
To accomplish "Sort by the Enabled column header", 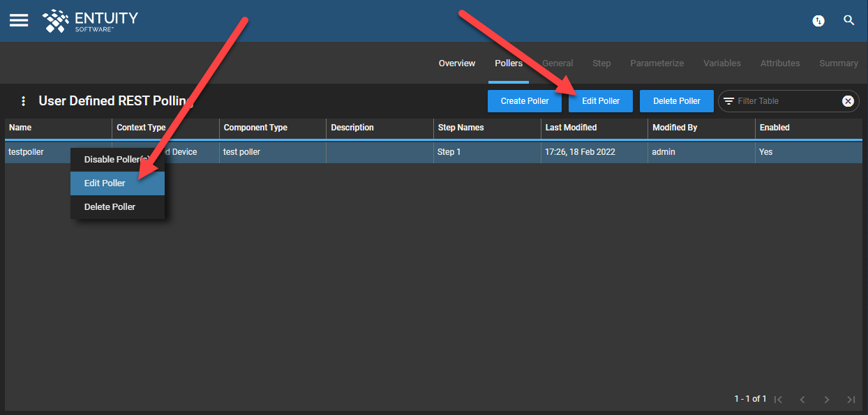I will click(x=809, y=128).
